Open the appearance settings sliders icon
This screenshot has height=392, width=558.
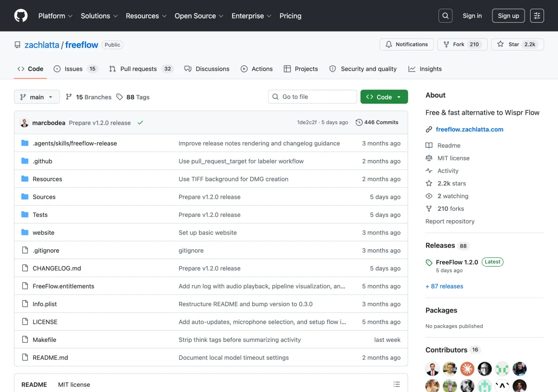coord(537,16)
